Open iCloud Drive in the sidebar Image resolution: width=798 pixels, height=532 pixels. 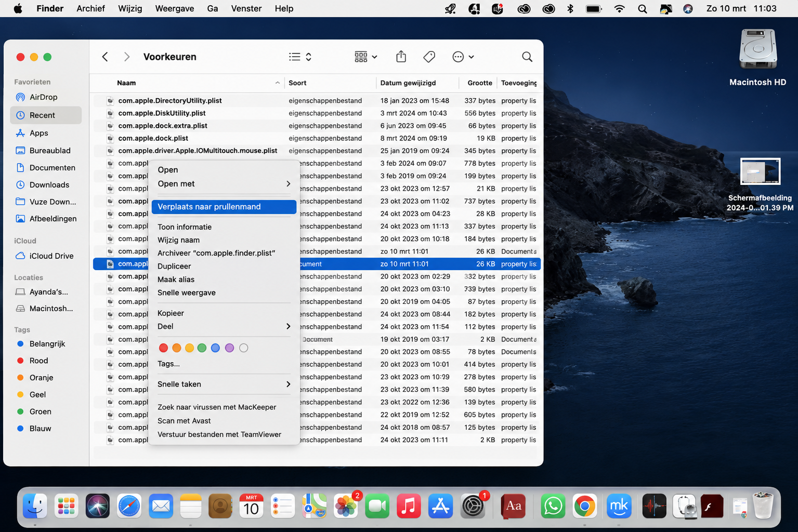click(x=46, y=256)
